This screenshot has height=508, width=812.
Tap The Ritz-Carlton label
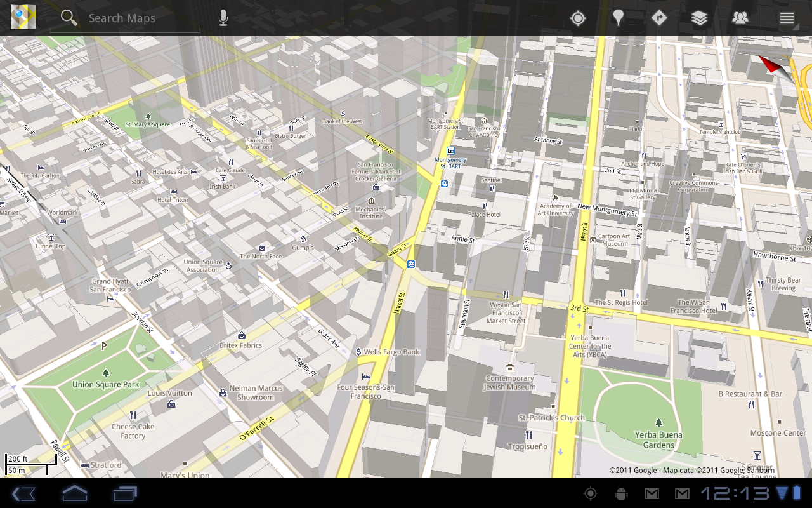[40, 176]
